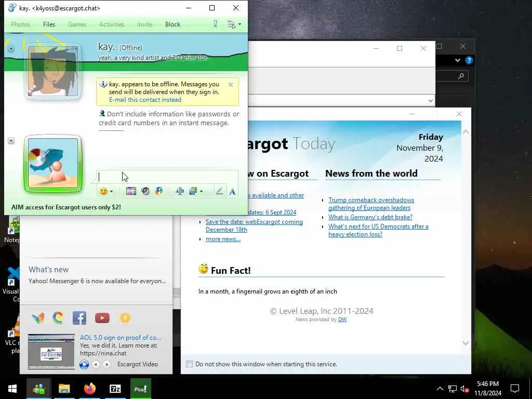Open the Activities menu

tap(112, 24)
